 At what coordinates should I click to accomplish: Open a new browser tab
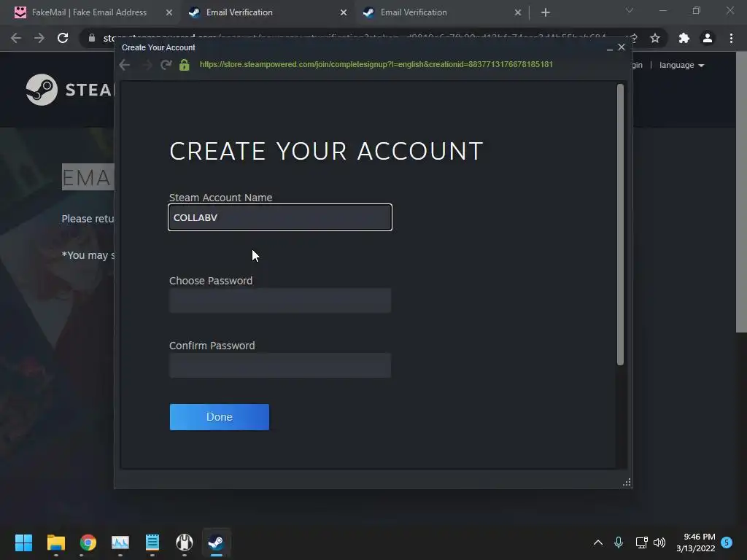tap(546, 12)
